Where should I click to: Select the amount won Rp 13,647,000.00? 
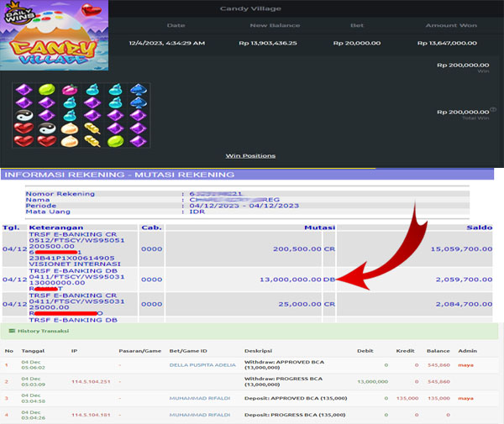tap(447, 43)
